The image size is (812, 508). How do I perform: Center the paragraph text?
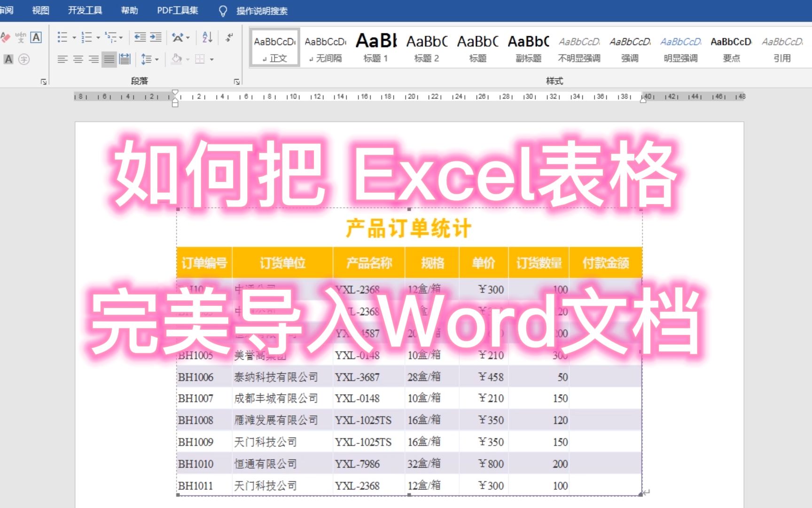tap(78, 59)
